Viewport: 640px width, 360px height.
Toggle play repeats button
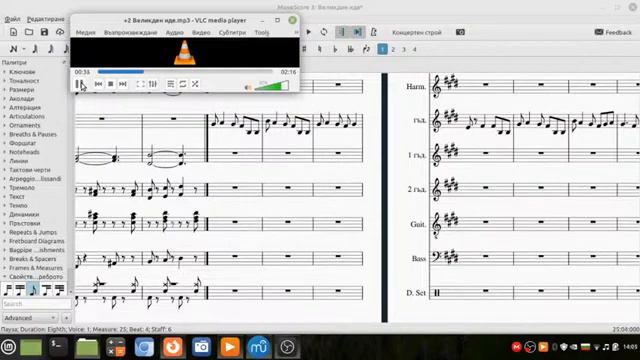point(341,32)
